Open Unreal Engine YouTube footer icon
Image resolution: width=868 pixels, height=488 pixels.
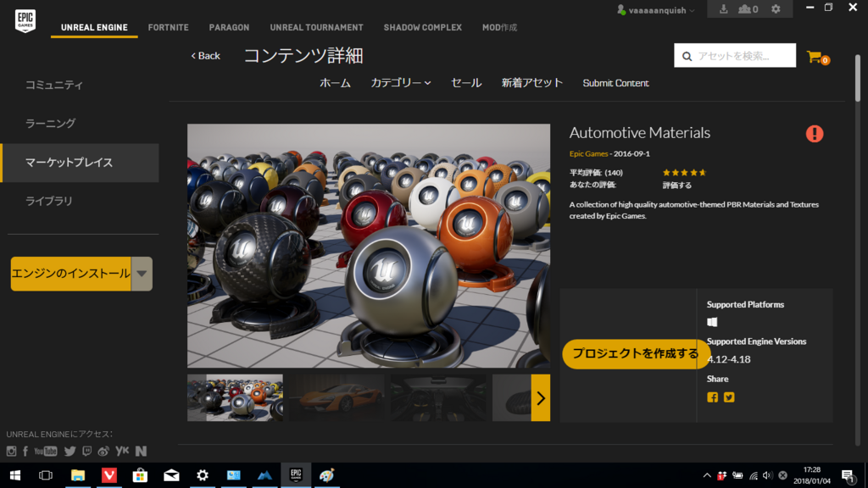click(x=46, y=451)
